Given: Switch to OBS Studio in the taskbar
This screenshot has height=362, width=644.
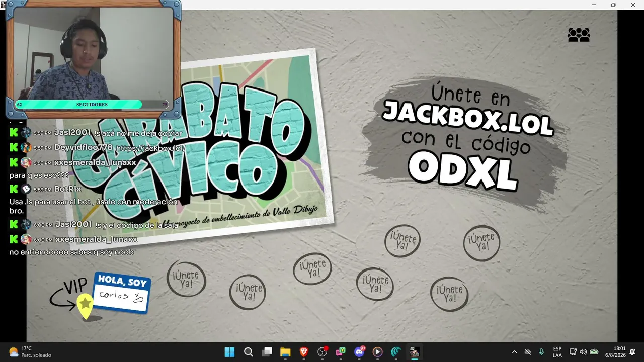Looking at the screenshot, I should 323,352.
